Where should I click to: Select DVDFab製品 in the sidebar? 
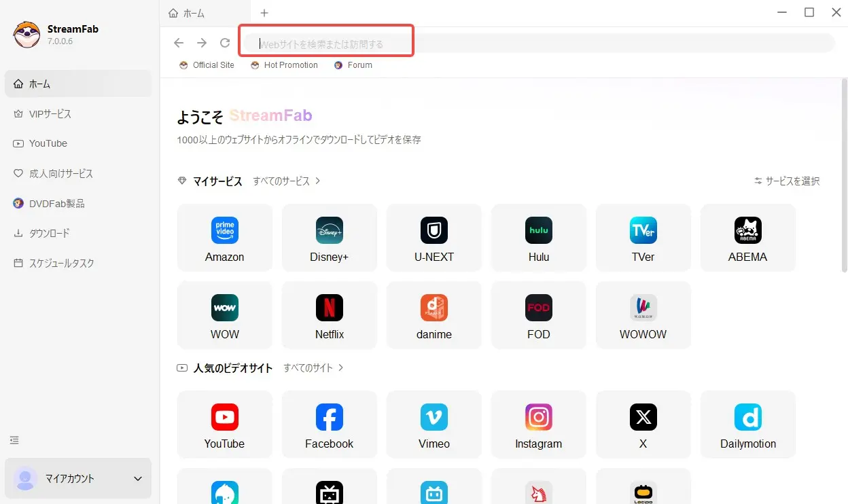click(x=78, y=203)
